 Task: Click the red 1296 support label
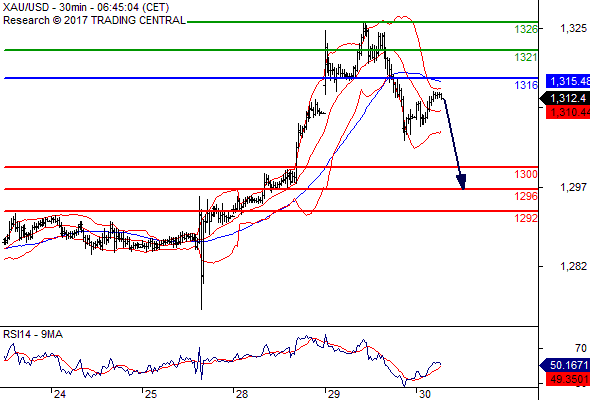click(526, 196)
